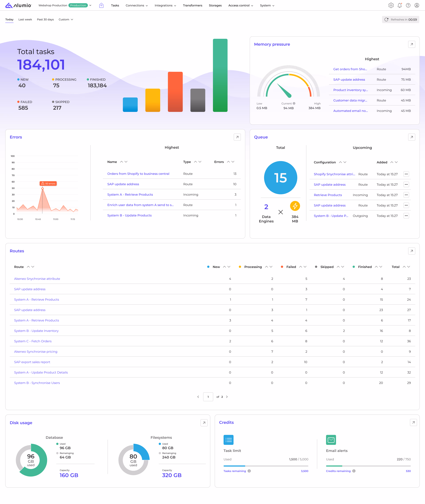This screenshot has width=425, height=504.
Task: Sort Queue by Added ascending
Action: tap(392, 162)
